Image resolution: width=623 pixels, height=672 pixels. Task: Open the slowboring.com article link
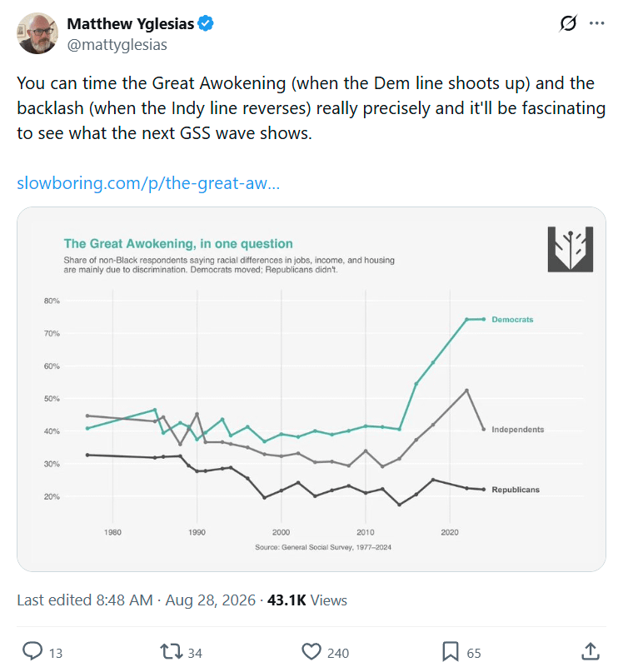point(148,183)
